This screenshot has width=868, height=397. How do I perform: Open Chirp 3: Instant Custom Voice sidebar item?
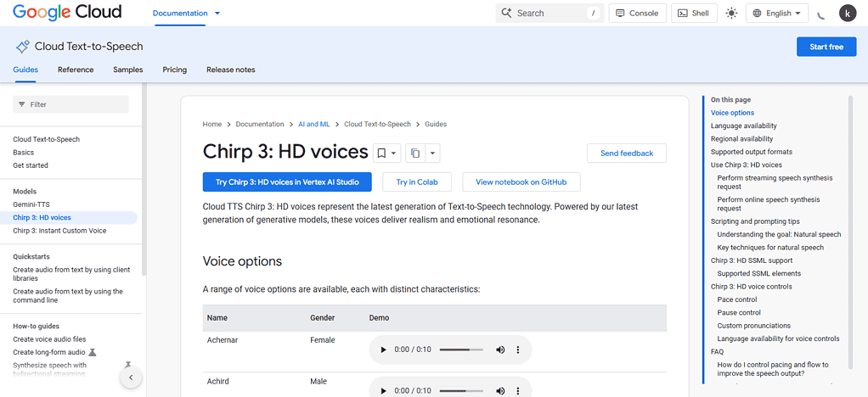click(59, 231)
